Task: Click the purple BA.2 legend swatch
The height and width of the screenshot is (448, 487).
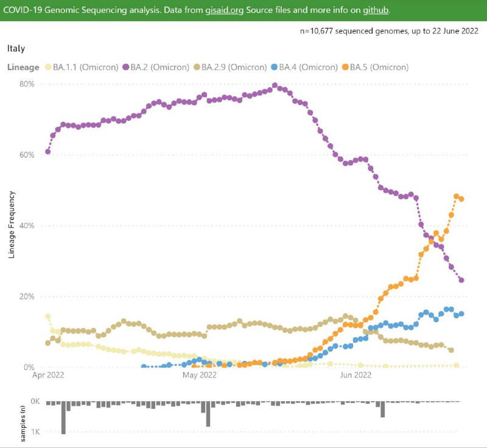Action: [x=126, y=67]
